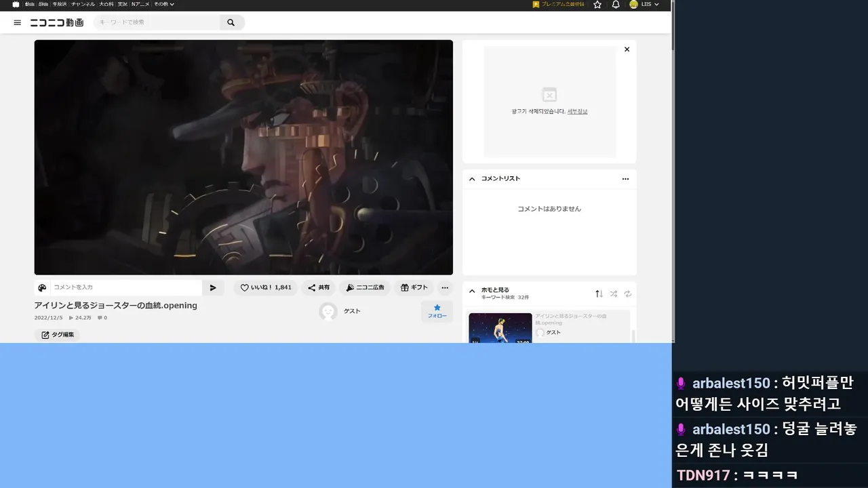Send comment with the arrow button

tap(213, 287)
